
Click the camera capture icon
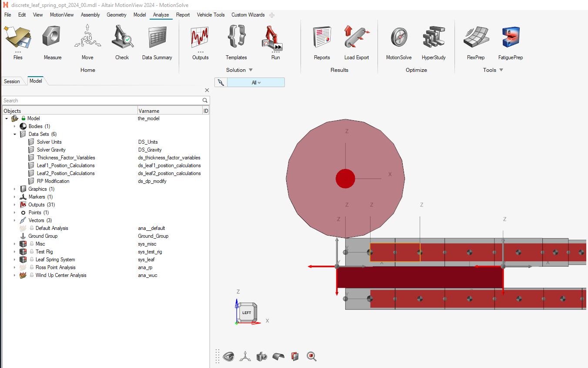coord(262,357)
